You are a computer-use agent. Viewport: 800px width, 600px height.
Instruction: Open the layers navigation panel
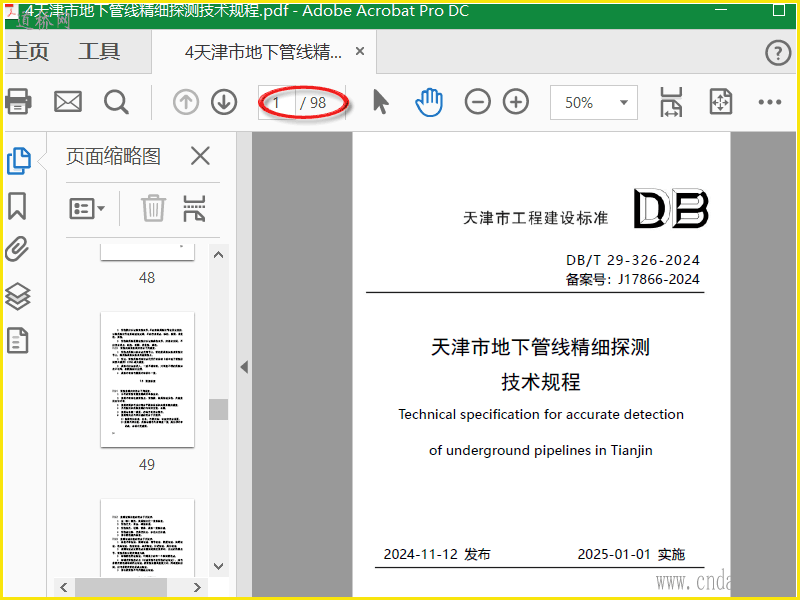click(18, 296)
